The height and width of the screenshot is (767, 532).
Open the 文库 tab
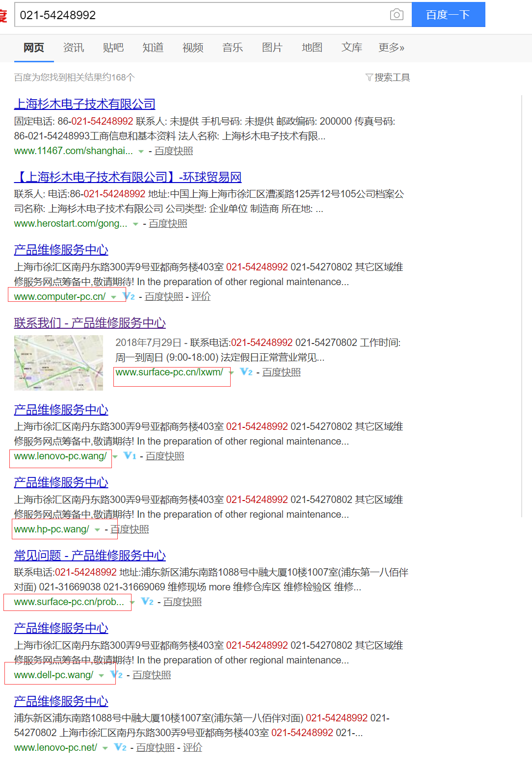tap(352, 48)
